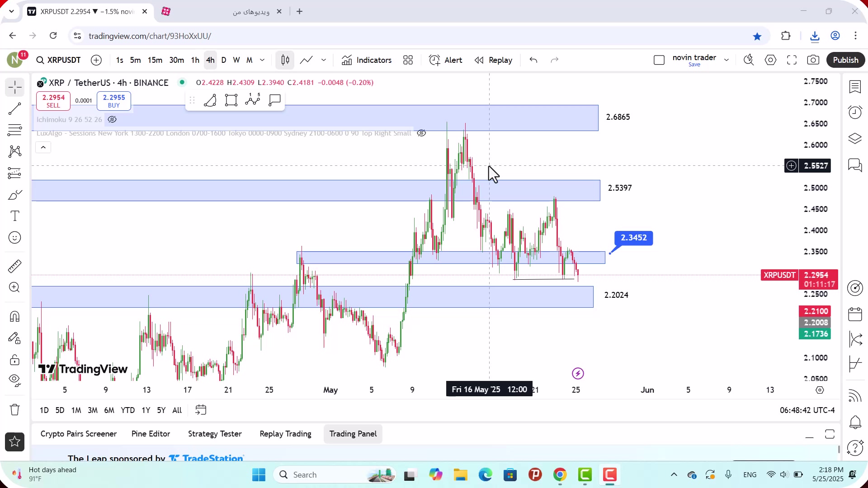Open quick search tool
The height and width of the screenshot is (488, 868).
pos(749,60)
